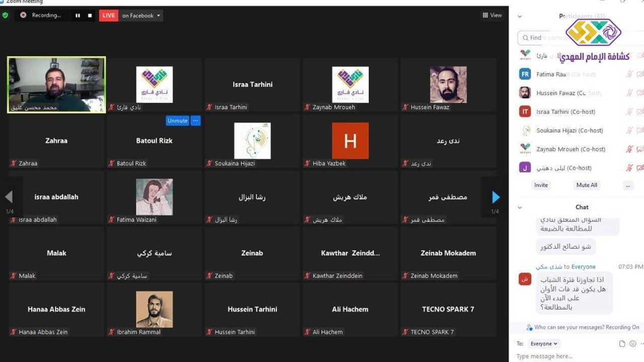Click the Find a participant search field

click(x=543, y=38)
